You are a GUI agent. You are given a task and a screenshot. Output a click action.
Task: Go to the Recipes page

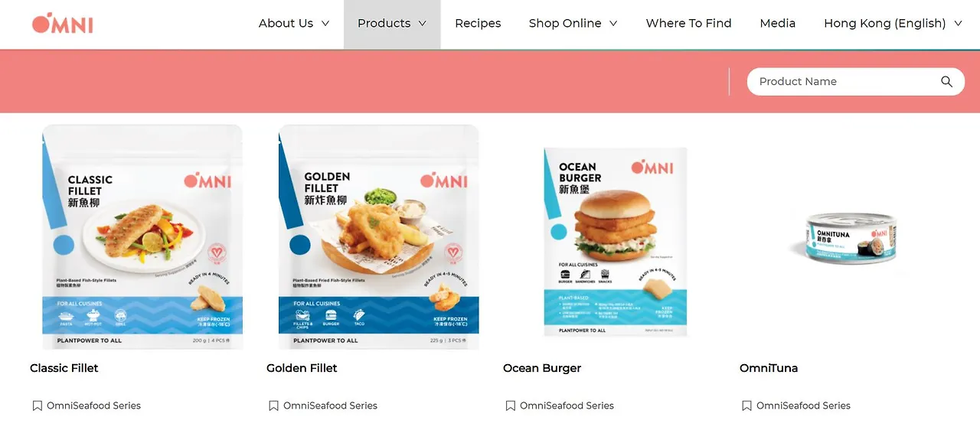[x=478, y=24]
